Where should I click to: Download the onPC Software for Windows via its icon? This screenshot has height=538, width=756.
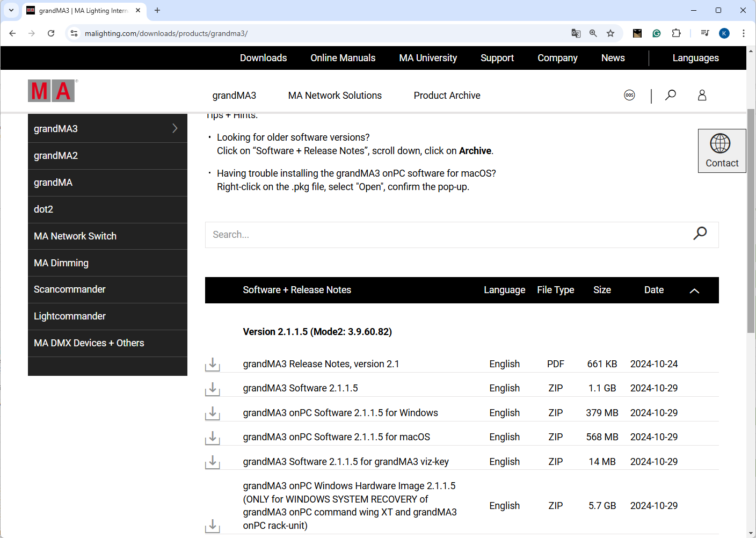[x=213, y=413]
